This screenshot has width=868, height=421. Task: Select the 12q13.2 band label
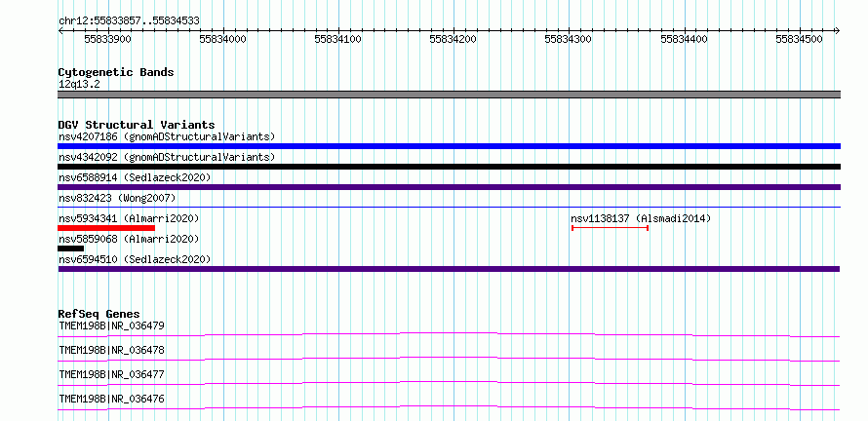pyautogui.click(x=79, y=85)
